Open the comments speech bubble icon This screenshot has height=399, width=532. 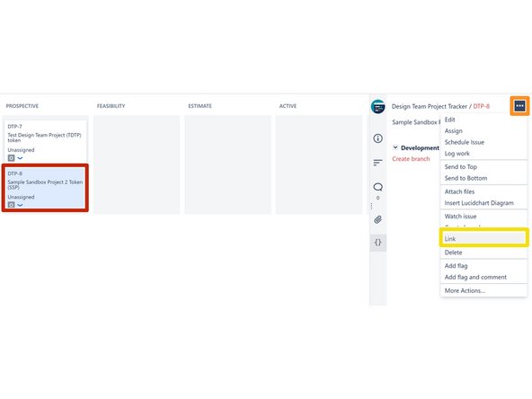[x=377, y=187]
